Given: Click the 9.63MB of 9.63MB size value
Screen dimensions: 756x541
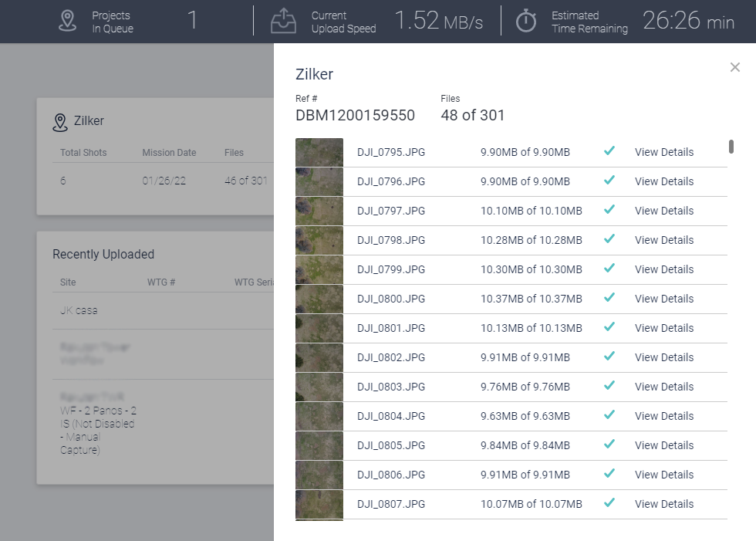Looking at the screenshot, I should [x=525, y=416].
